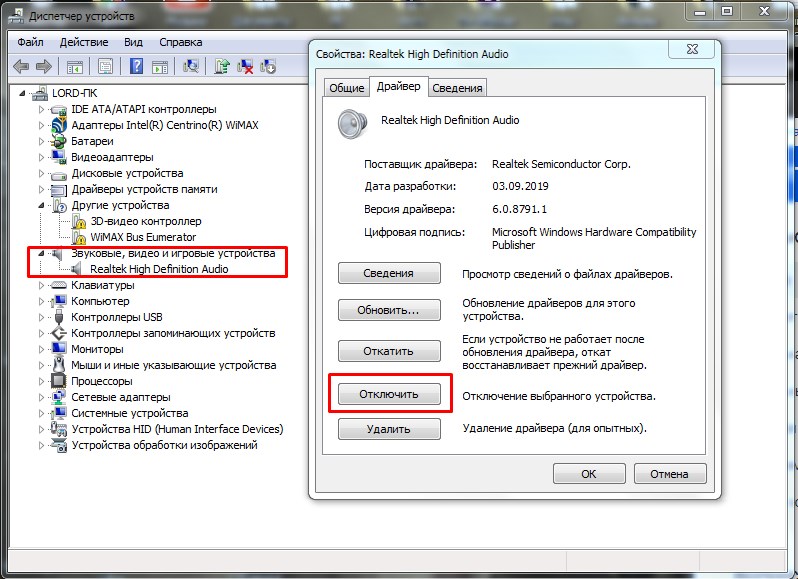Close the Realtek properties dialog
Viewport: 798px width, 579px height.
[692, 49]
